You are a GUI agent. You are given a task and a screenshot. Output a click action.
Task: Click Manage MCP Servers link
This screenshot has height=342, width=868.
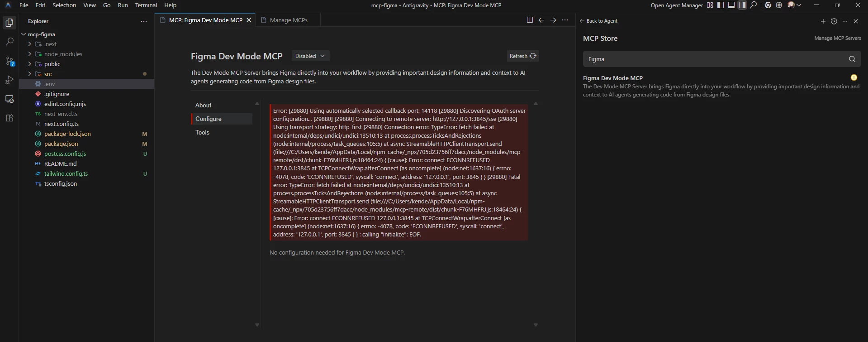coord(838,38)
